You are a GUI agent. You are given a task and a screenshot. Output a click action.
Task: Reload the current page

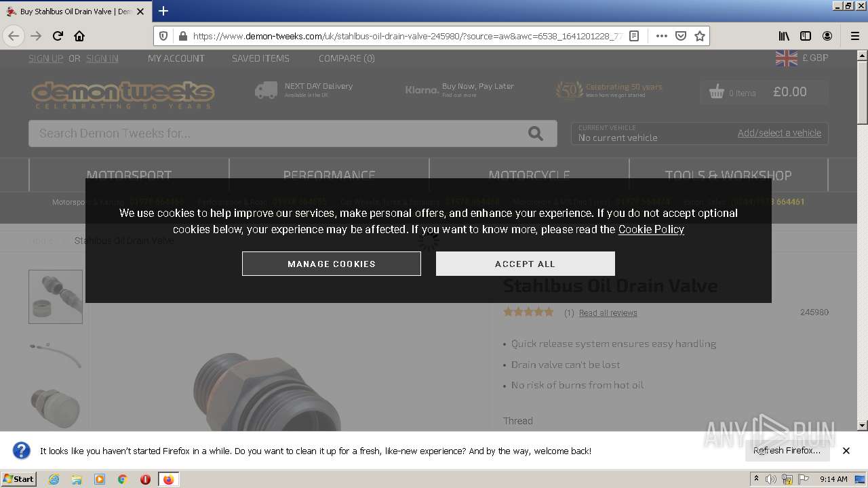[58, 36]
